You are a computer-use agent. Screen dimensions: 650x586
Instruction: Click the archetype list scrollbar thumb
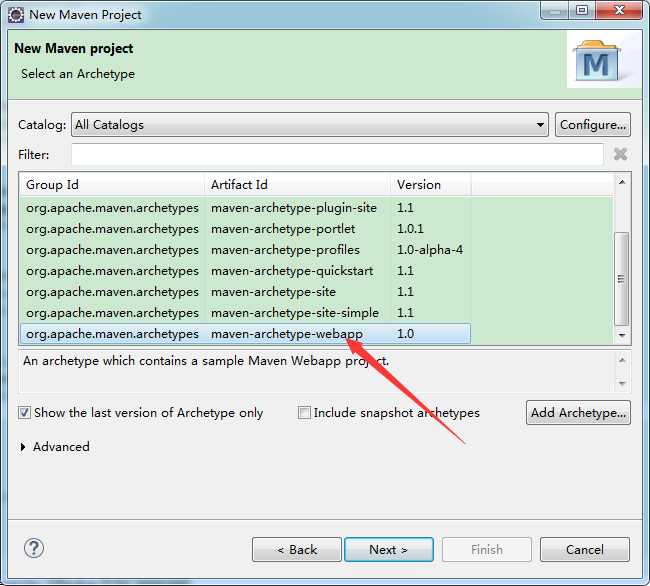point(621,279)
